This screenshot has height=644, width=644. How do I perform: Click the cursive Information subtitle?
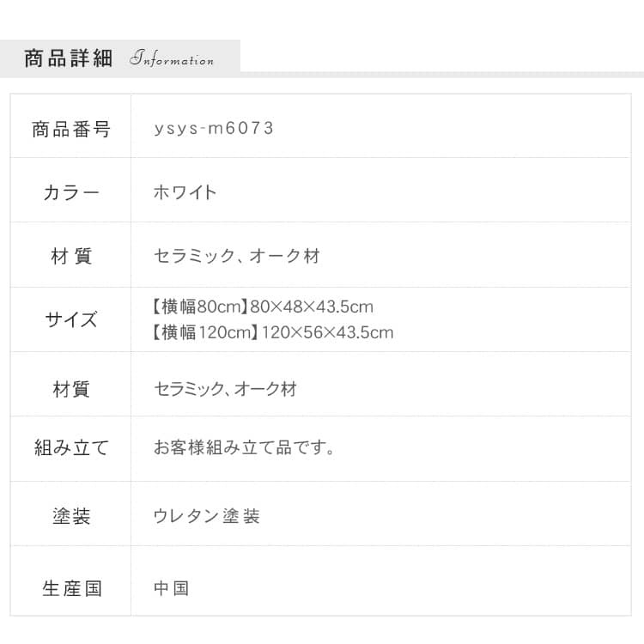172,60
